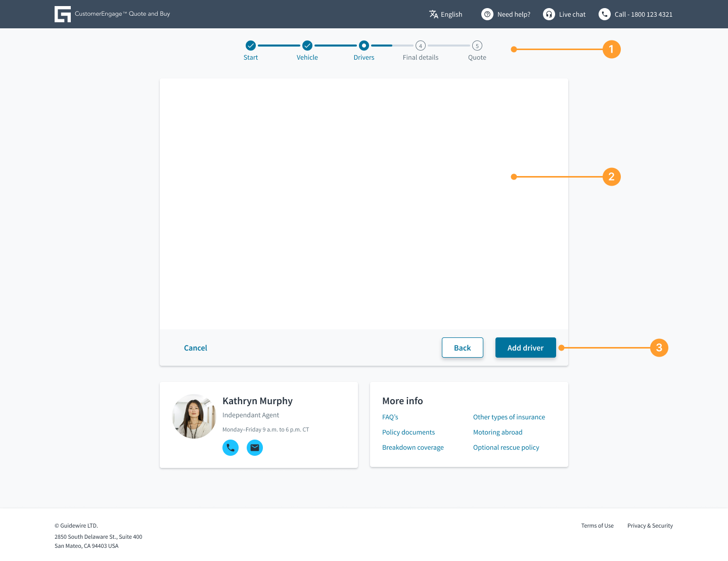Screen dimensions: 728x561
Task: Click the Cancel link
Action: [196, 348]
